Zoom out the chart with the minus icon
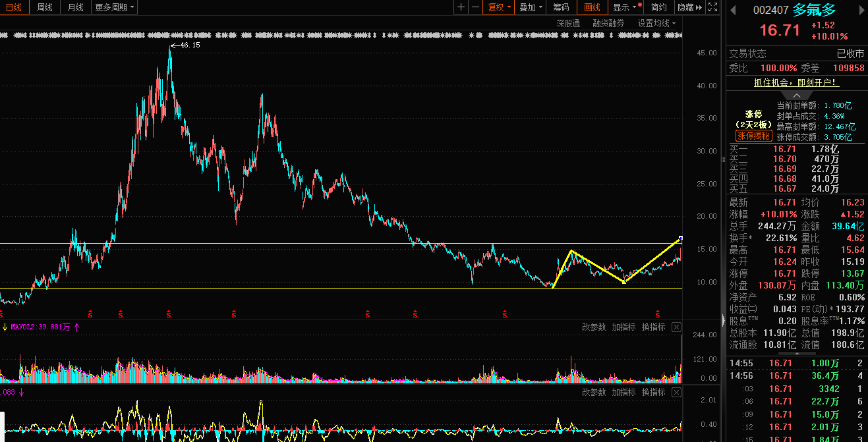Viewport: 868px width, 442px height. [x=475, y=7]
